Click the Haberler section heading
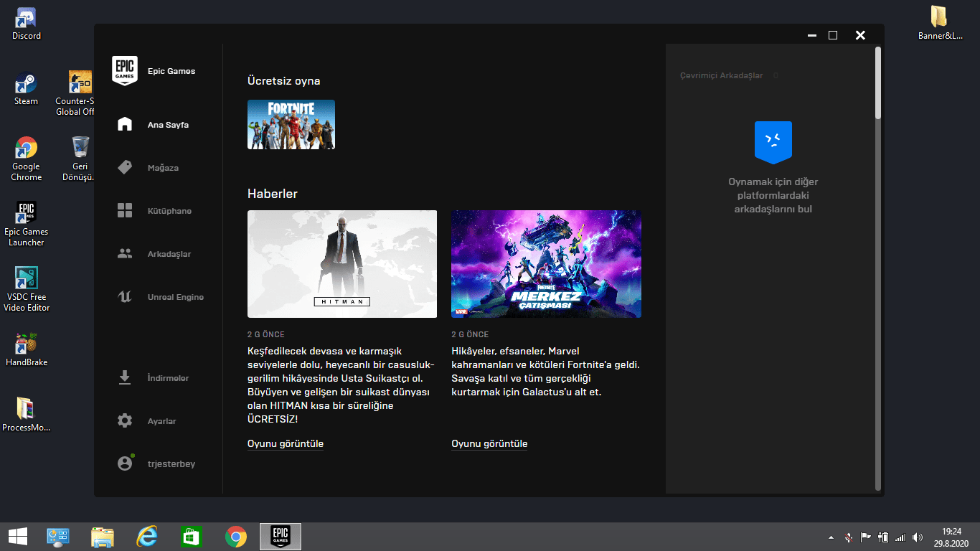This screenshot has height=551, width=980. point(273,194)
